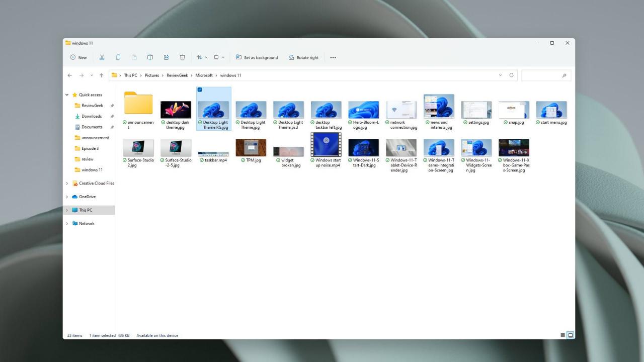Click the large thumbnails icon in status bar

point(570,335)
